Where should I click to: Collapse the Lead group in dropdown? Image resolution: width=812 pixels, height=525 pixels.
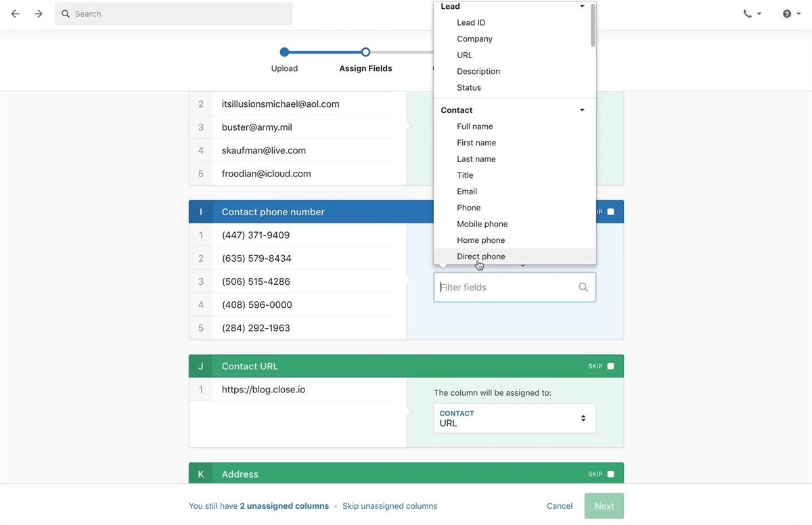[582, 6]
